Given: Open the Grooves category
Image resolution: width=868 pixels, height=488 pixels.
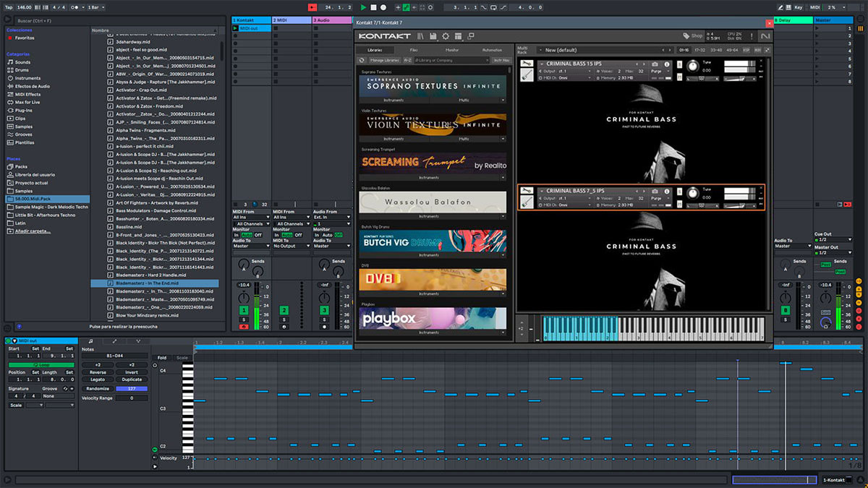Looking at the screenshot, I should pos(24,134).
